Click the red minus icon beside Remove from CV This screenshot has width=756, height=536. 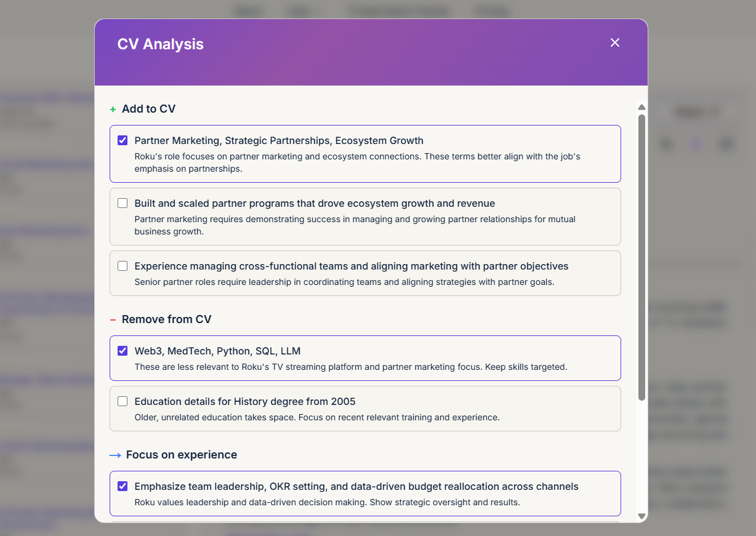pos(113,320)
